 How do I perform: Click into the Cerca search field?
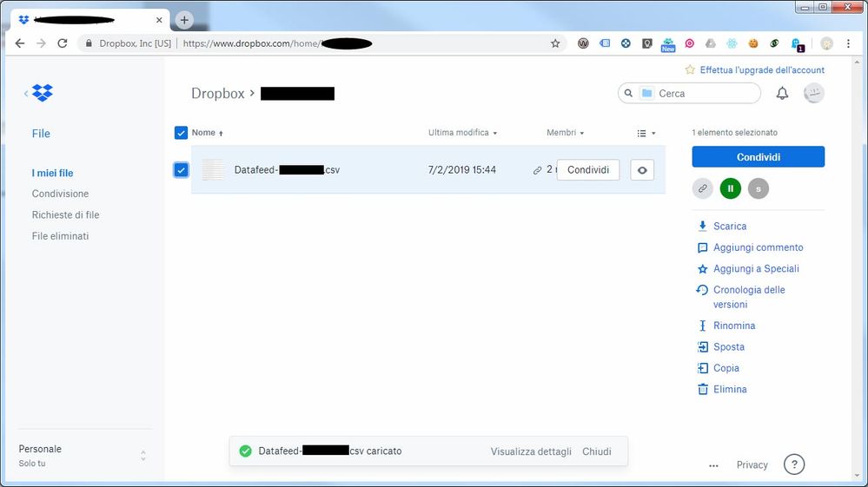pyautogui.click(x=689, y=94)
